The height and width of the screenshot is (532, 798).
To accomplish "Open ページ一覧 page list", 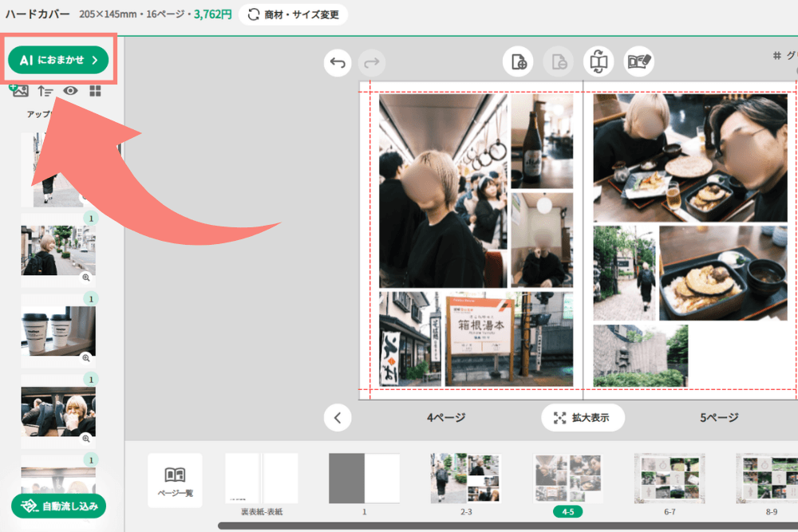I will [175, 481].
